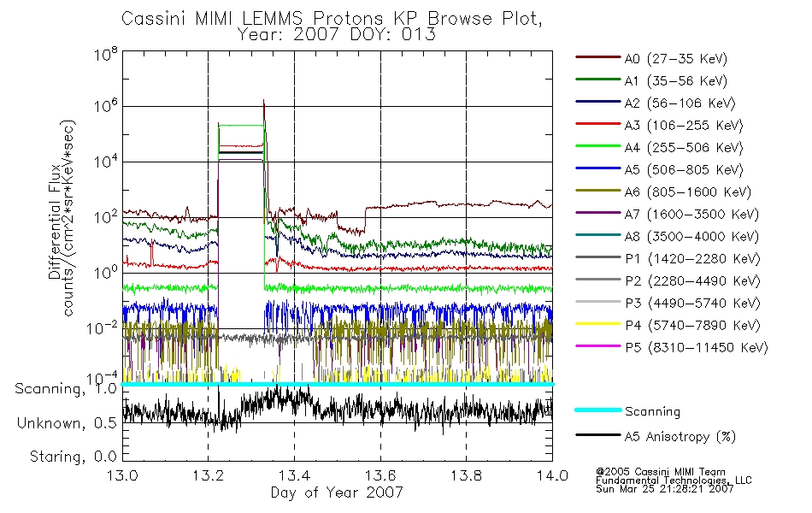Click the P4 (5740-7890 KeV) legend label
This screenshot has width=812, height=513.
(x=692, y=326)
